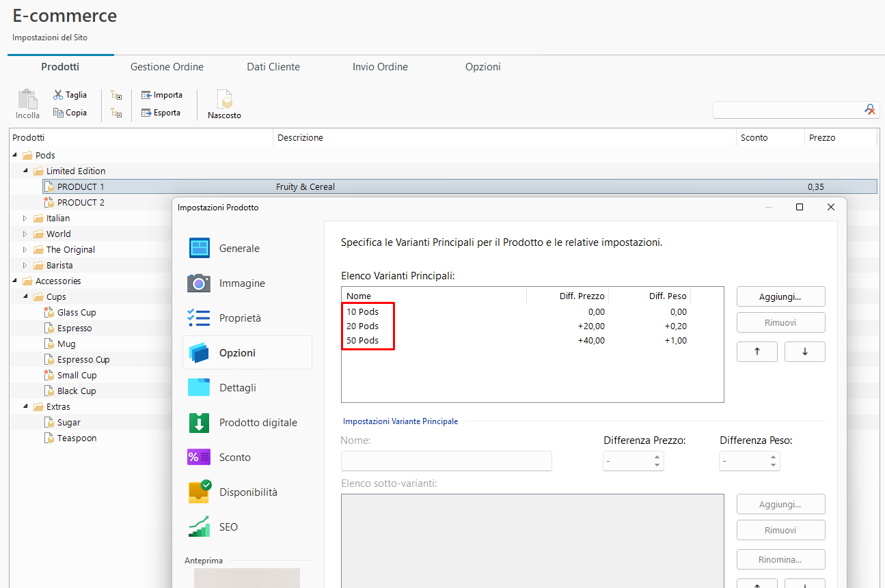
Task: Collapse the Pods category
Action: [x=15, y=155]
